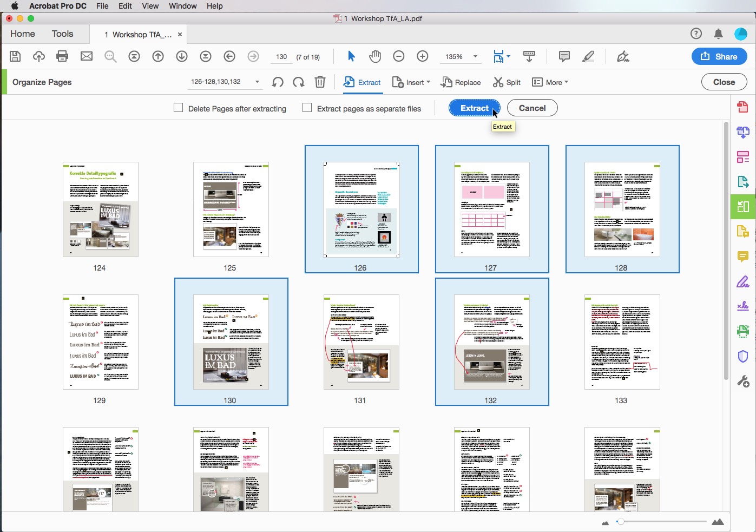Select the arrow selection tool

(351, 56)
